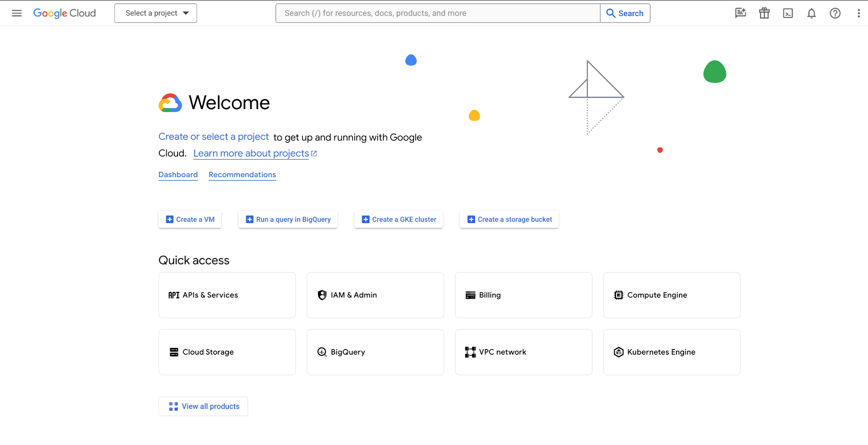Focus the resource search field
The width and height of the screenshot is (868, 445).
438,13
